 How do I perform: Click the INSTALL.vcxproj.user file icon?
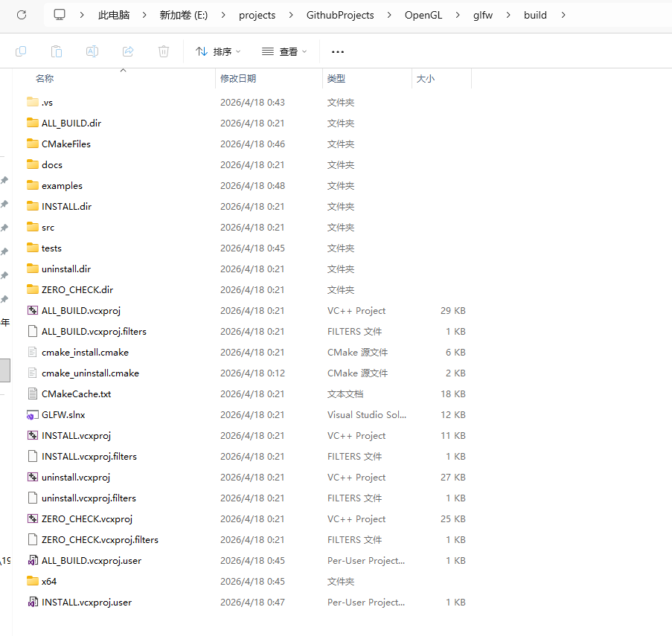pyautogui.click(x=33, y=603)
